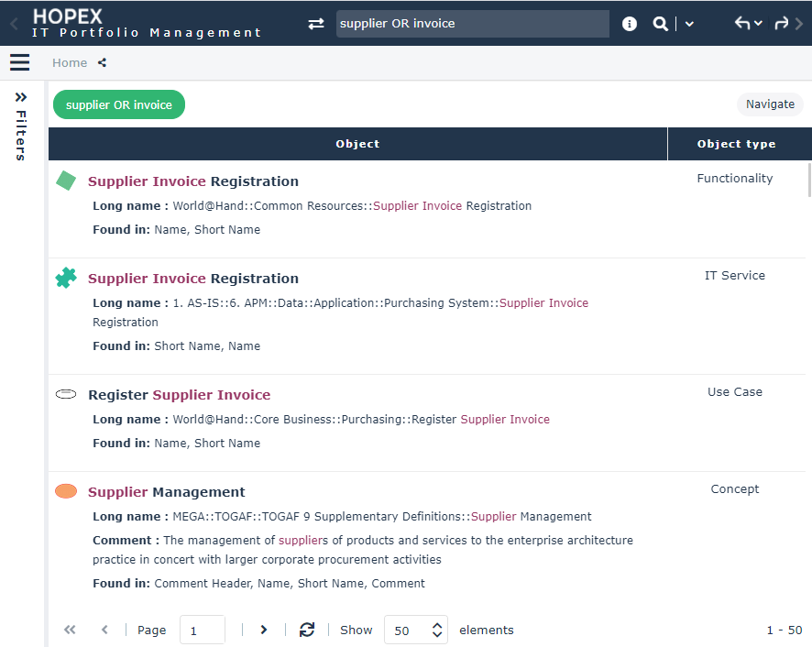
Task: Click the Home breadcrumb
Action: click(70, 63)
